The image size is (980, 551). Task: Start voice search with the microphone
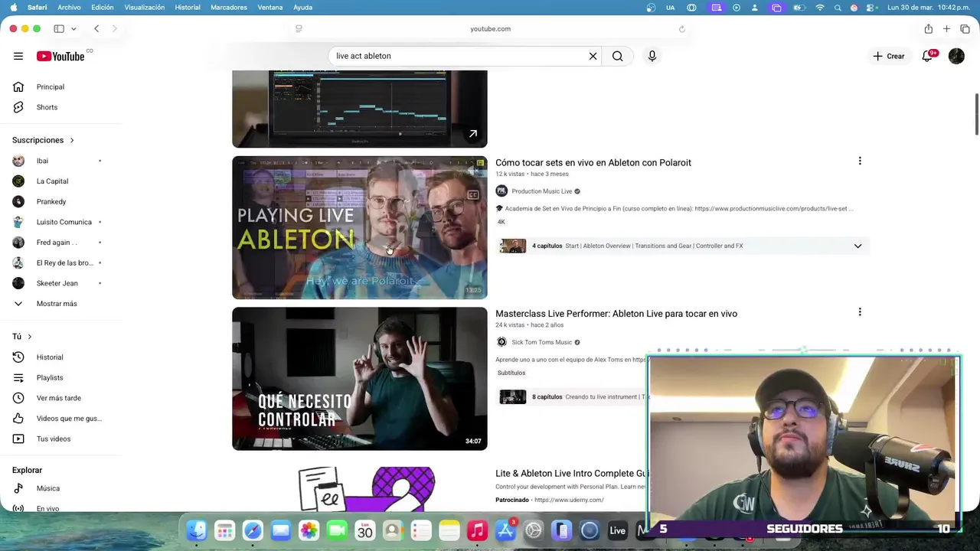point(652,56)
